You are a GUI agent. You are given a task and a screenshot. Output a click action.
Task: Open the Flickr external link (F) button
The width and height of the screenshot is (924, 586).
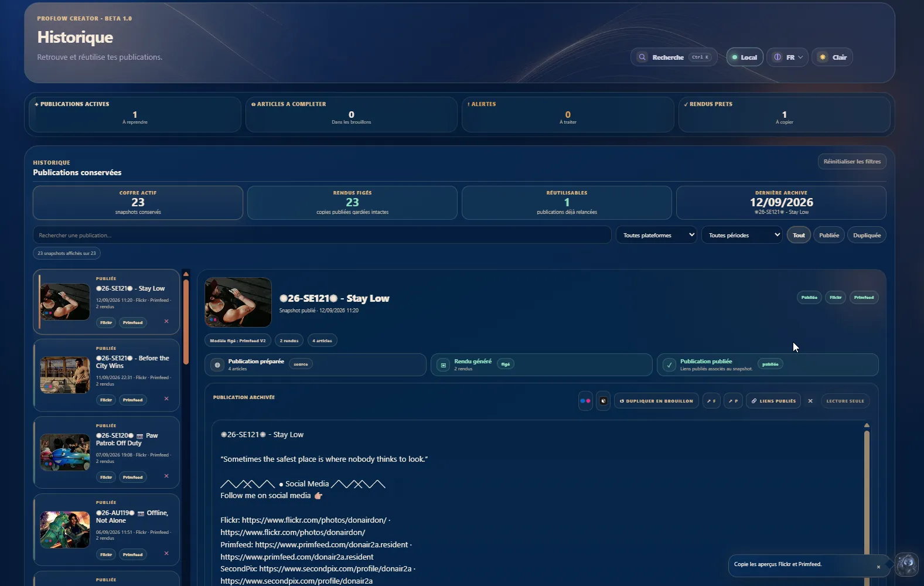click(x=711, y=401)
